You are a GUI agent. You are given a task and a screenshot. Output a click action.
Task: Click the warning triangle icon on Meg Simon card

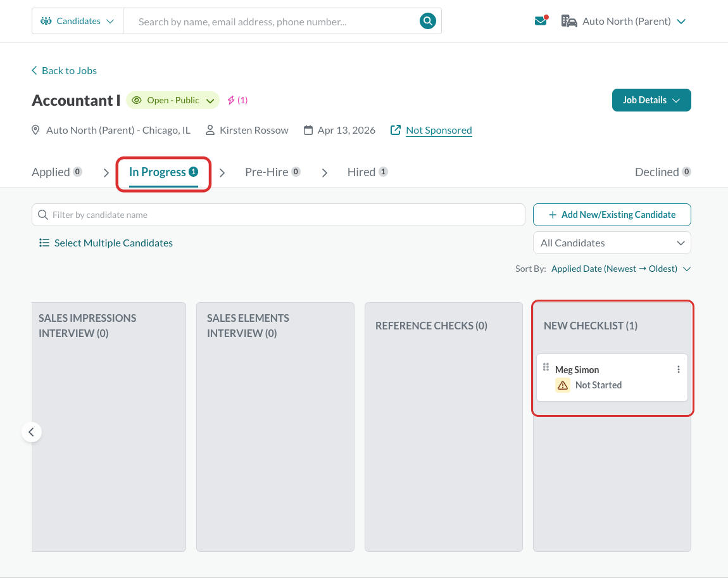(x=563, y=385)
